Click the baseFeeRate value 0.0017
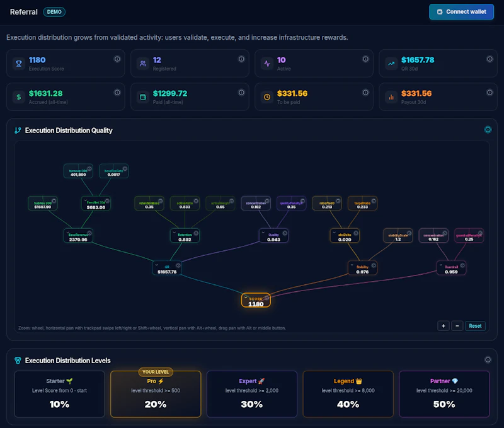504x428 pixels. coord(114,175)
